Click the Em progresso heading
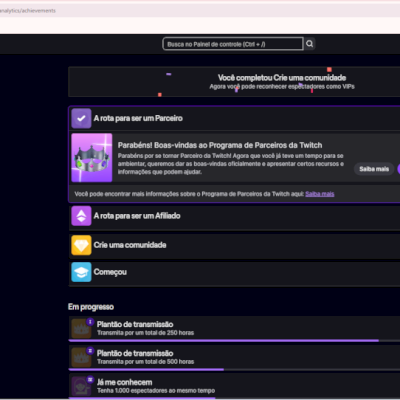 click(x=91, y=307)
